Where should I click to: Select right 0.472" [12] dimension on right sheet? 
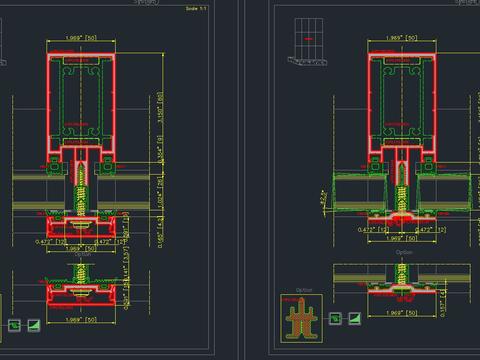click(x=430, y=230)
